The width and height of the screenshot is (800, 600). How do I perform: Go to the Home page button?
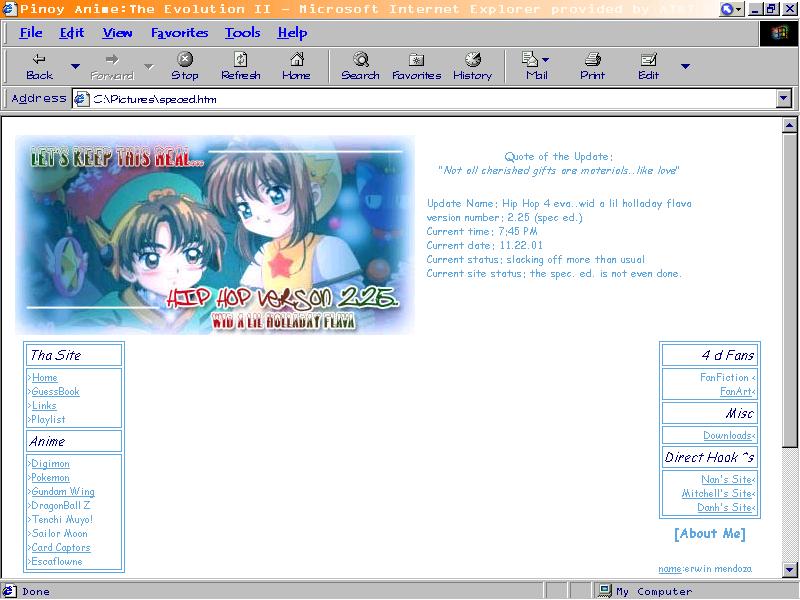pyautogui.click(x=296, y=66)
